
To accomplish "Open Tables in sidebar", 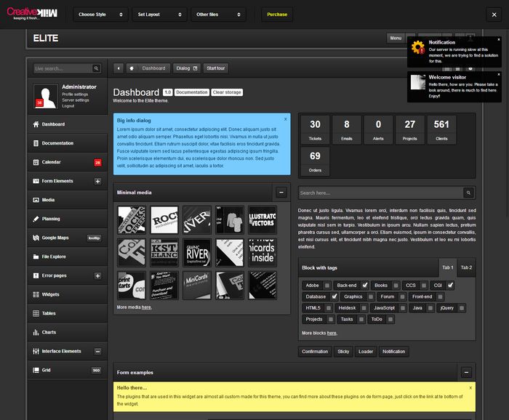I will coord(68,313).
